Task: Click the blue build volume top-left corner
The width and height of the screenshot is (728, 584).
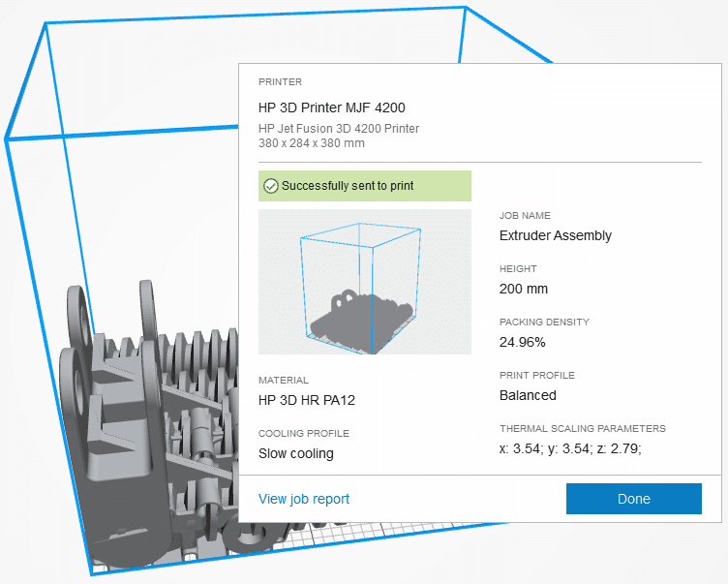Action: 45,23
